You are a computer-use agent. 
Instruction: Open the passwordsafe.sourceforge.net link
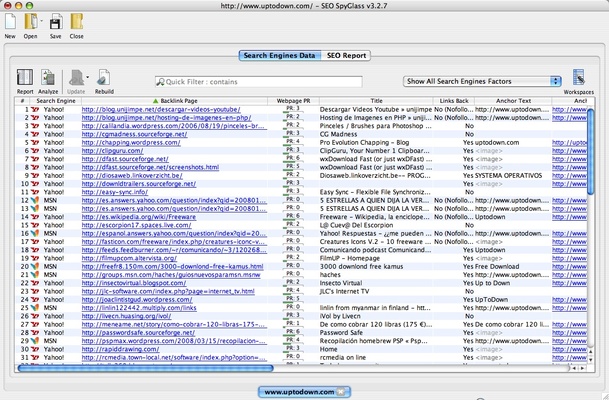click(138, 333)
